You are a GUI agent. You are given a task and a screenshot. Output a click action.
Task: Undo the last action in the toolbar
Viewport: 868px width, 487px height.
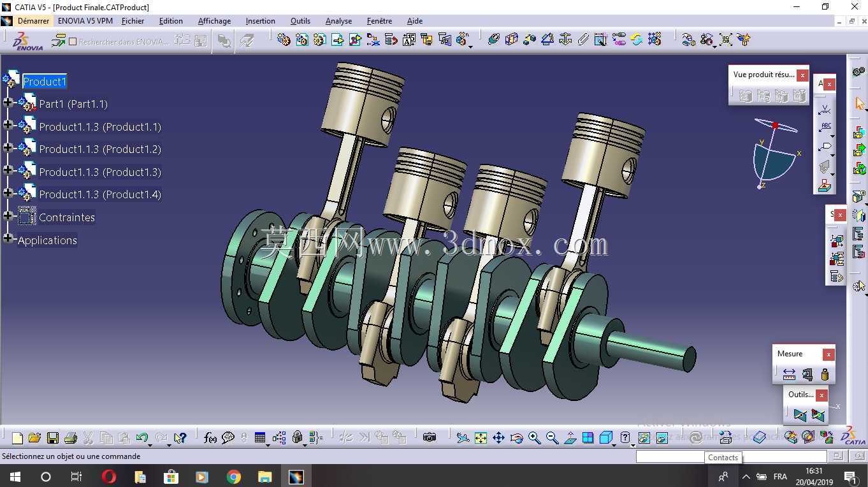141,438
